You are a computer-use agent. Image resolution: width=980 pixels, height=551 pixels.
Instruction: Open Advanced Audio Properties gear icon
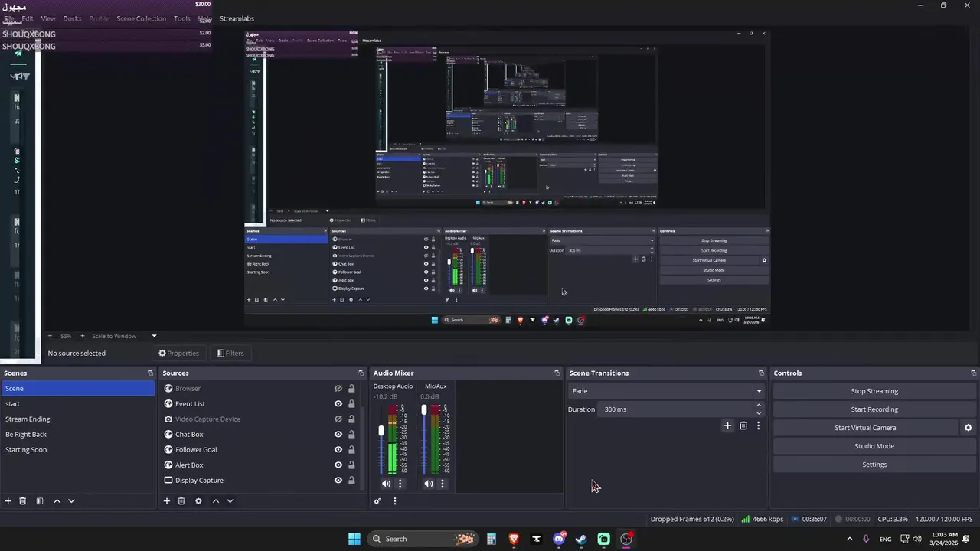(x=377, y=501)
